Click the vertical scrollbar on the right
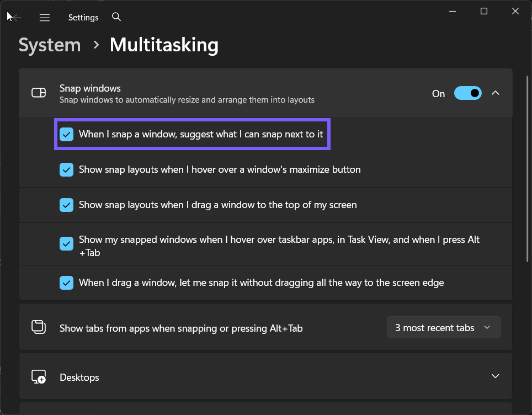This screenshot has width=532, height=415. [x=527, y=169]
